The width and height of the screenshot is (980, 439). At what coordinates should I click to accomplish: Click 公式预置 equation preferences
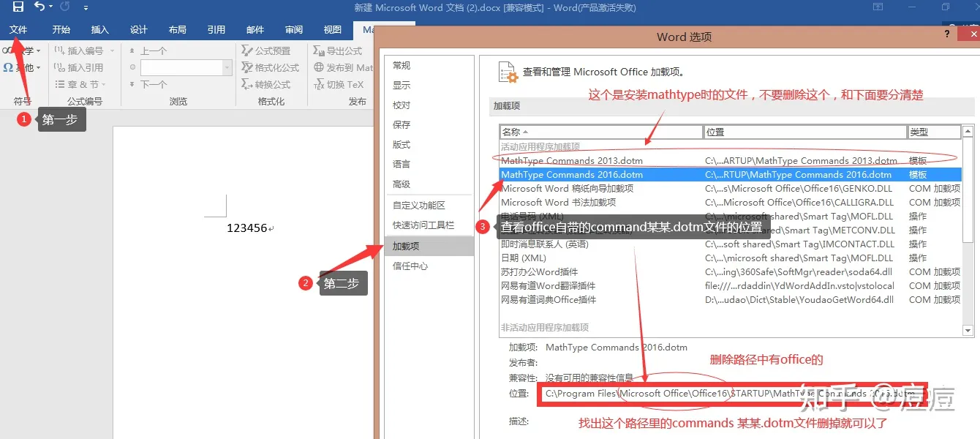tap(266, 50)
